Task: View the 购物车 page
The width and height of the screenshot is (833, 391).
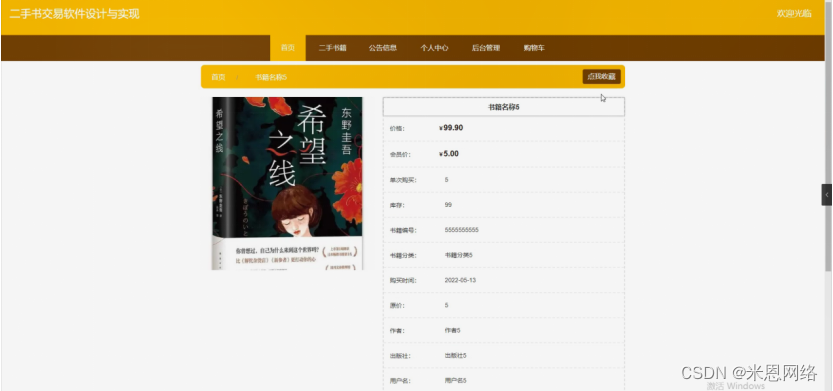Action: click(534, 48)
